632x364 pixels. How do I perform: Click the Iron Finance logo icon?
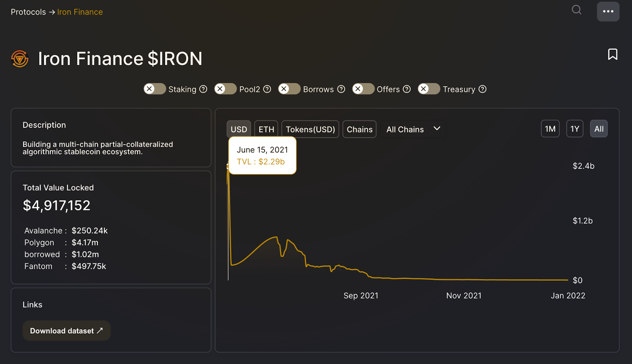(x=20, y=59)
